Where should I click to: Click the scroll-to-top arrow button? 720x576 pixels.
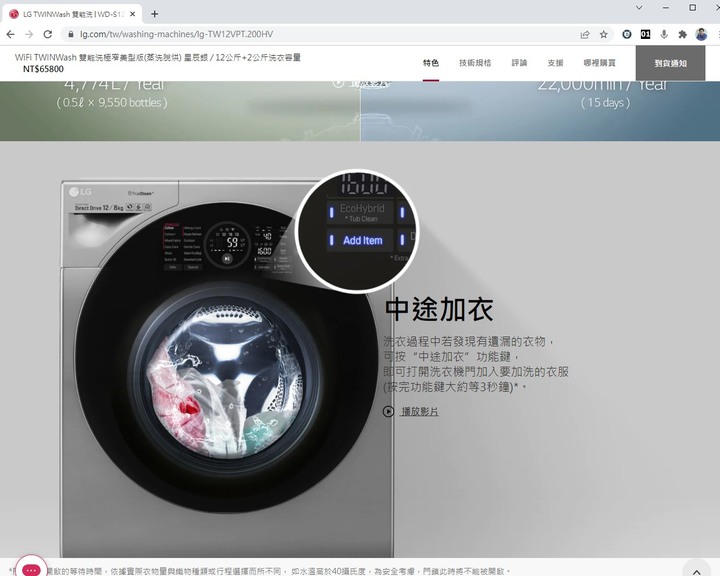(x=697, y=570)
